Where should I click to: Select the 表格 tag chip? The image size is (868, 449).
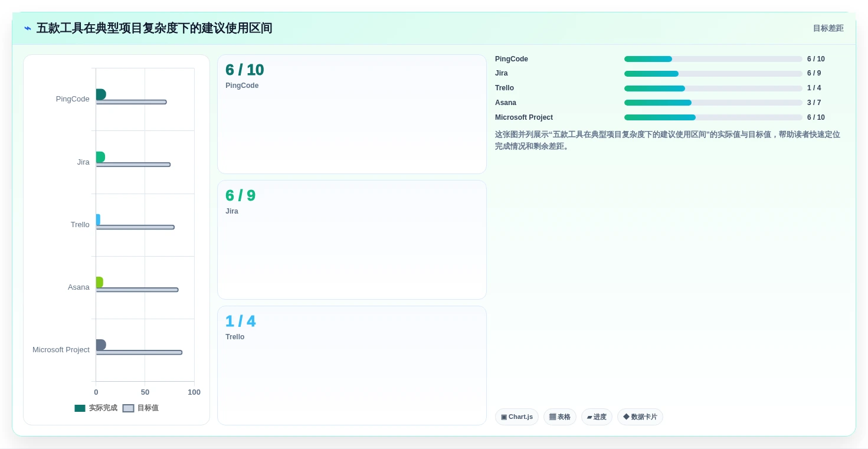pyautogui.click(x=560, y=417)
